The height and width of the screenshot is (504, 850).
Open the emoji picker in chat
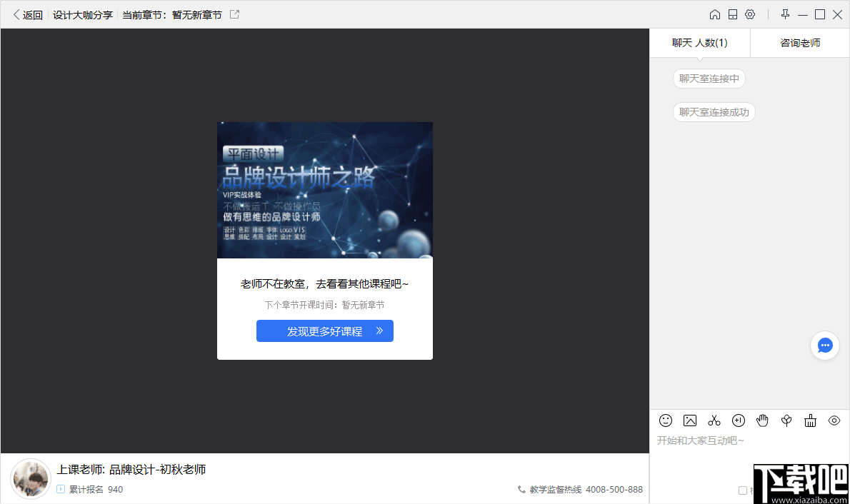click(x=666, y=420)
